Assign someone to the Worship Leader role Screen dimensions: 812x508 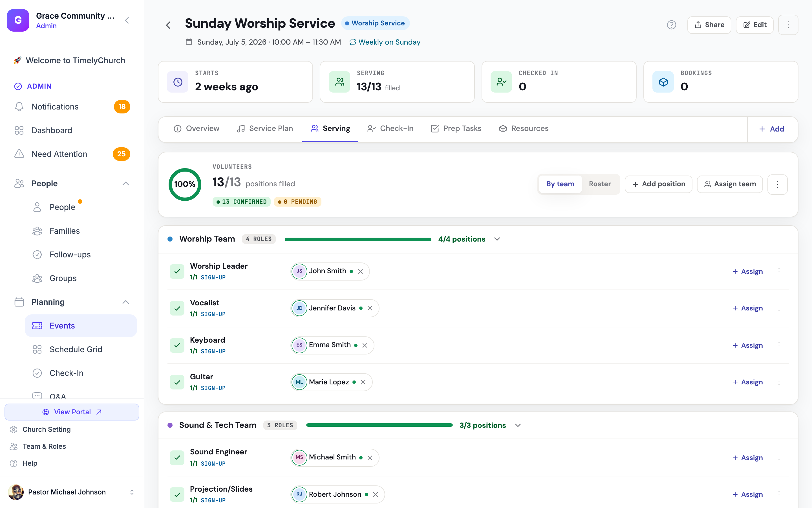pyautogui.click(x=748, y=271)
